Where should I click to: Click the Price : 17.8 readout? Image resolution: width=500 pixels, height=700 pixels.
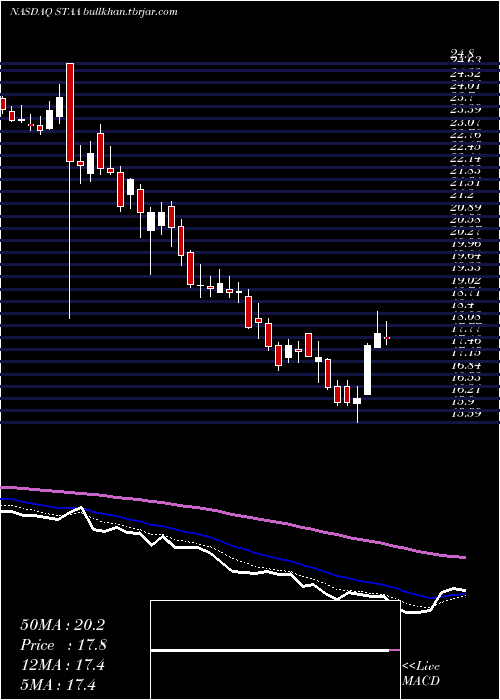63,645
